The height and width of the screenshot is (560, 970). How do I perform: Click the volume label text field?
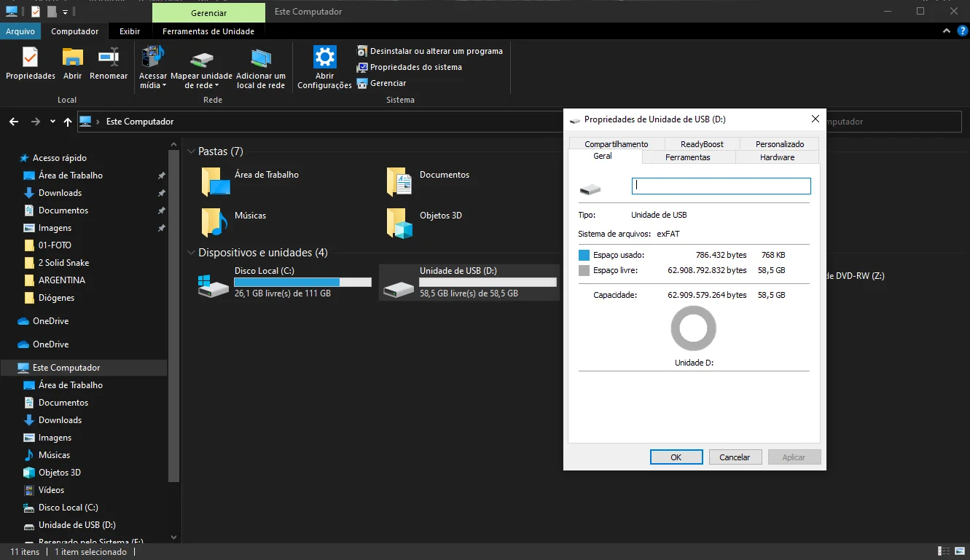click(x=721, y=186)
